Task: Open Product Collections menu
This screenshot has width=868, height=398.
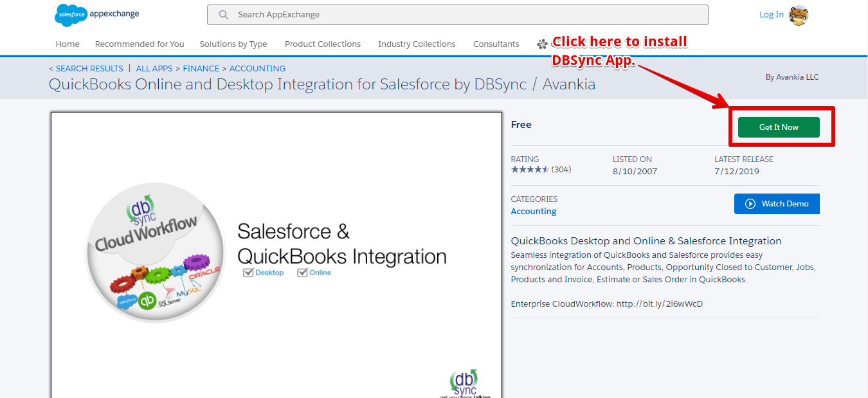Action: click(323, 44)
